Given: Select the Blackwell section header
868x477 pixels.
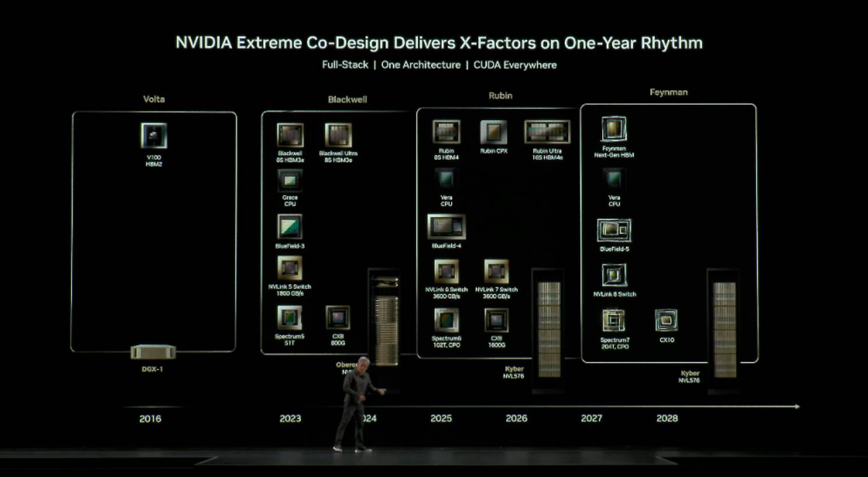Looking at the screenshot, I should [x=348, y=100].
